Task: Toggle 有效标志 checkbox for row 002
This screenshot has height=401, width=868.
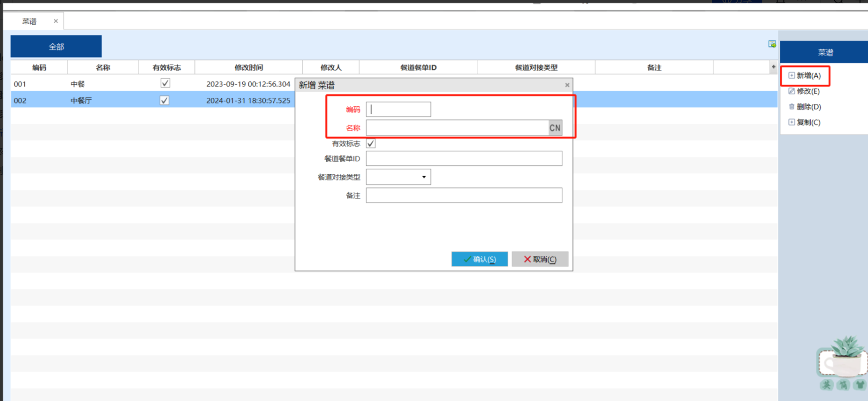Action: pos(165,100)
